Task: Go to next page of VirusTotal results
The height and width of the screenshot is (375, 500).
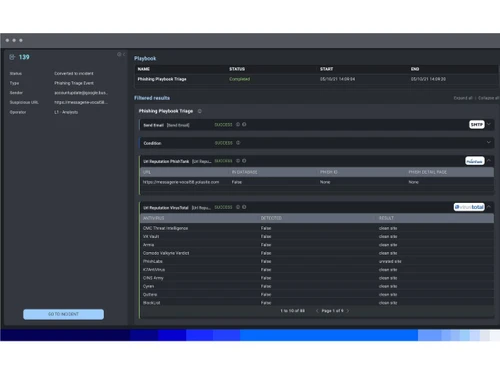Action: coord(348,311)
